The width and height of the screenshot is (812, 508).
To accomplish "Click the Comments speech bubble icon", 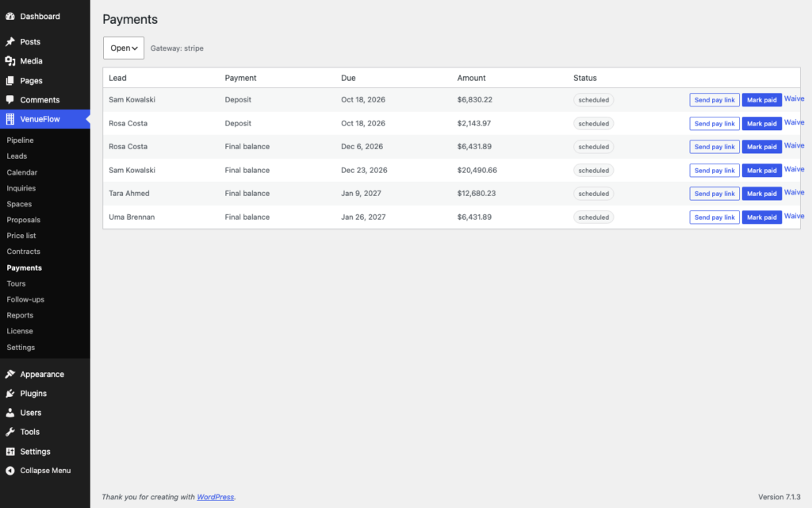I will point(10,99).
